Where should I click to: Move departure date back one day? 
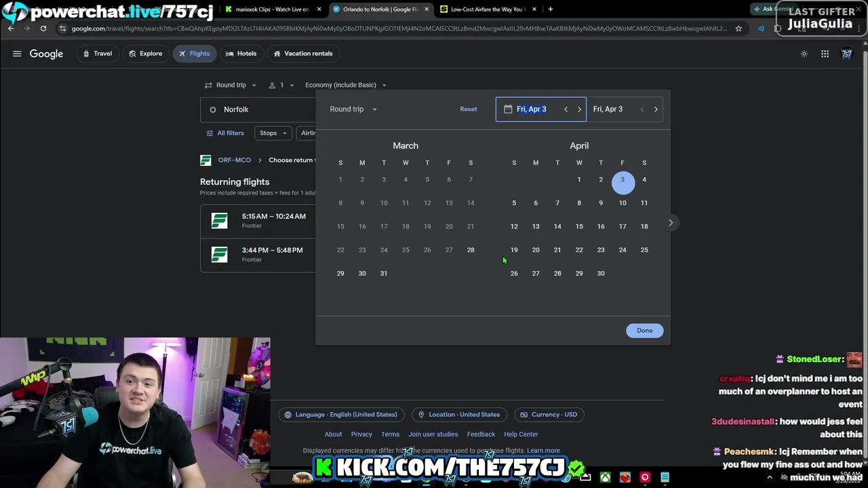click(x=566, y=109)
